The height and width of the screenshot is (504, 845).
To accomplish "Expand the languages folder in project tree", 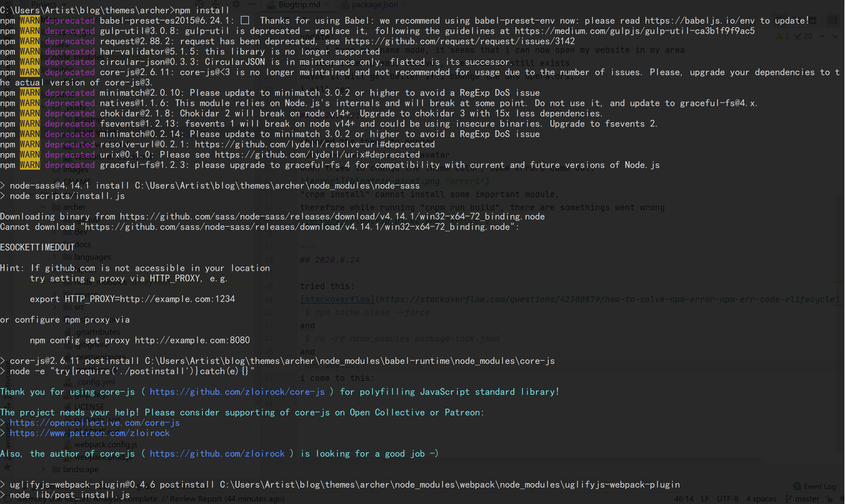I will 54,257.
